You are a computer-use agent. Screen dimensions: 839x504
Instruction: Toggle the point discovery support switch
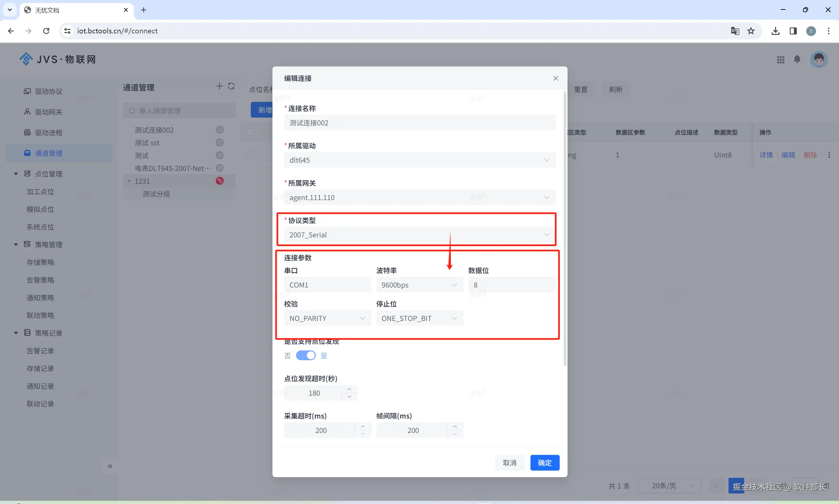306,356
